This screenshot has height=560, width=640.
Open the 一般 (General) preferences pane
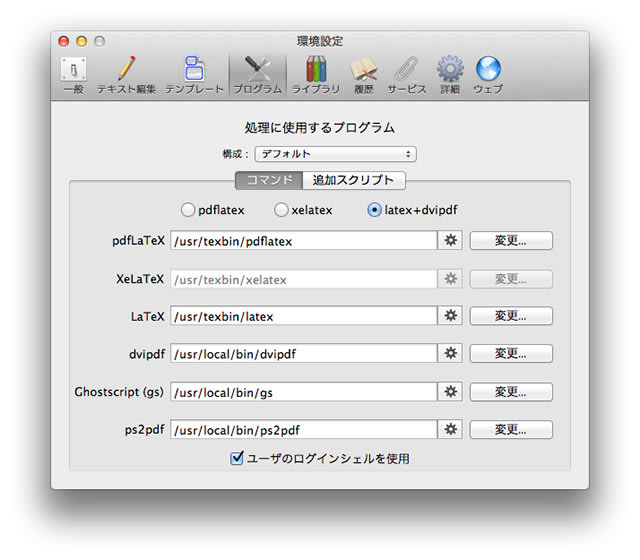click(x=73, y=76)
